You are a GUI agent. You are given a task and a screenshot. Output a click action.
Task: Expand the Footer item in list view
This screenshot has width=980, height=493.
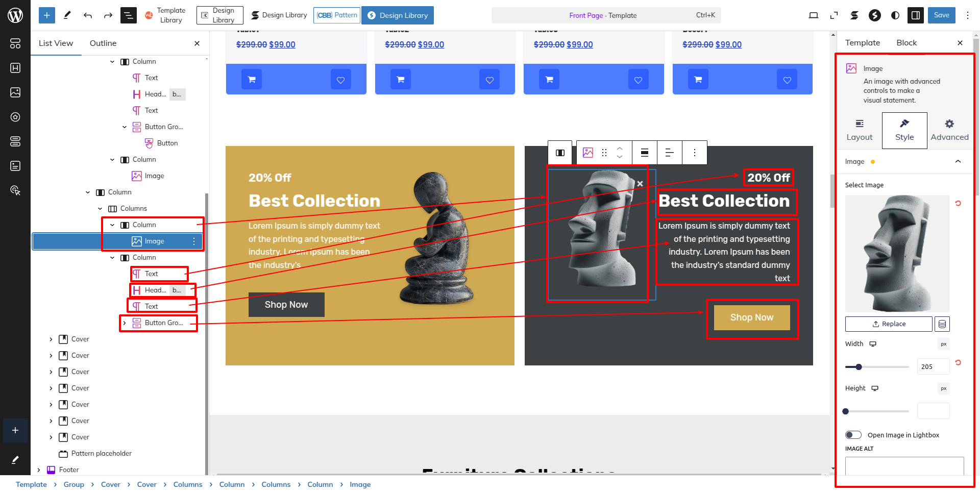click(39, 470)
